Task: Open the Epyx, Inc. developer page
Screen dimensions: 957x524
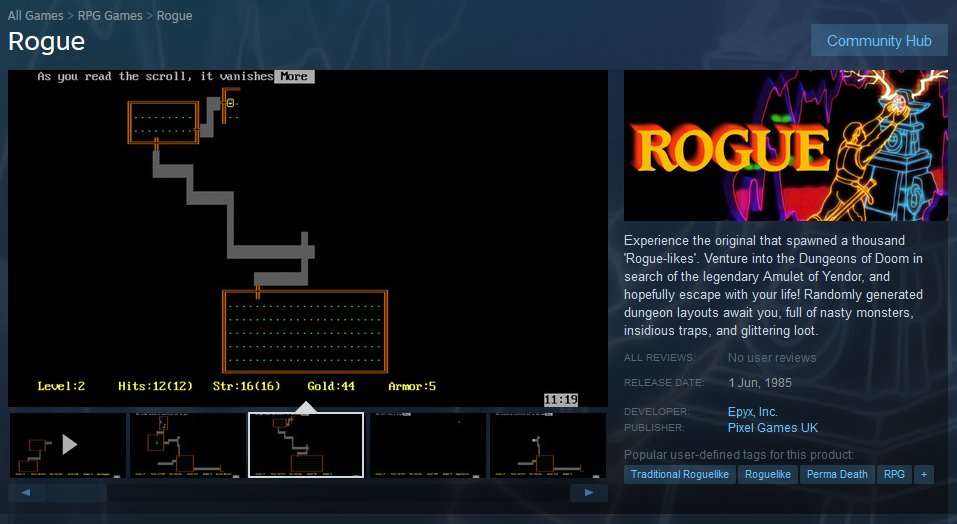Action: coord(753,412)
